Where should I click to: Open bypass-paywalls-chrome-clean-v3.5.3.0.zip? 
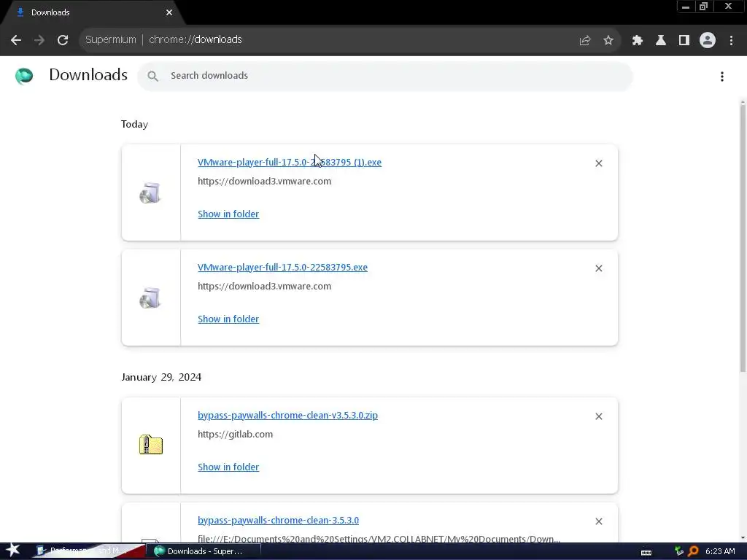[287, 416]
